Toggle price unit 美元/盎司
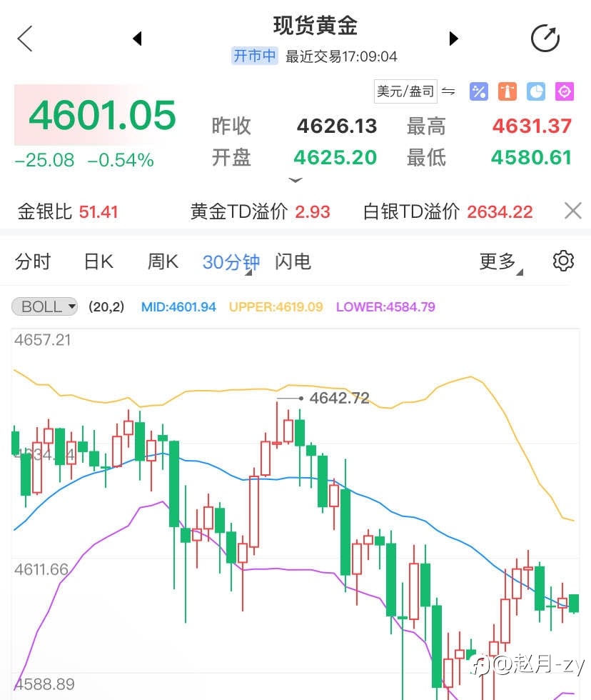Viewport: 591px width, 700px height. pos(405,91)
